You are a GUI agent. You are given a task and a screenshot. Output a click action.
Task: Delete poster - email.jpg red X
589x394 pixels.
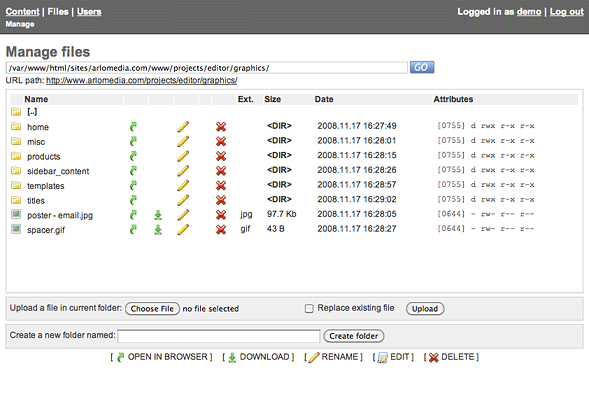point(221,215)
